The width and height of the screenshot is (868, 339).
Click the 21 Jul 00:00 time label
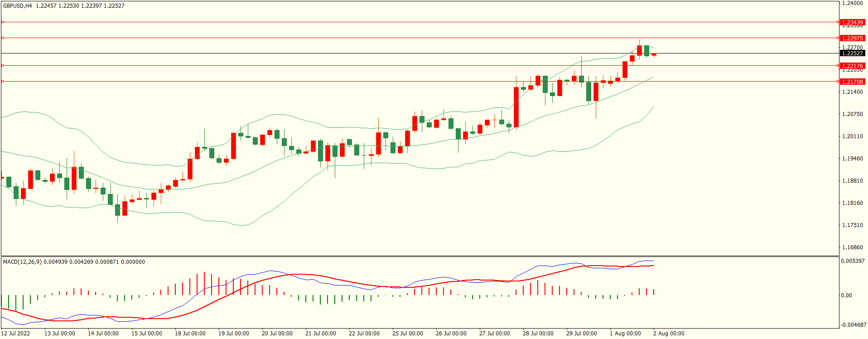321,334
